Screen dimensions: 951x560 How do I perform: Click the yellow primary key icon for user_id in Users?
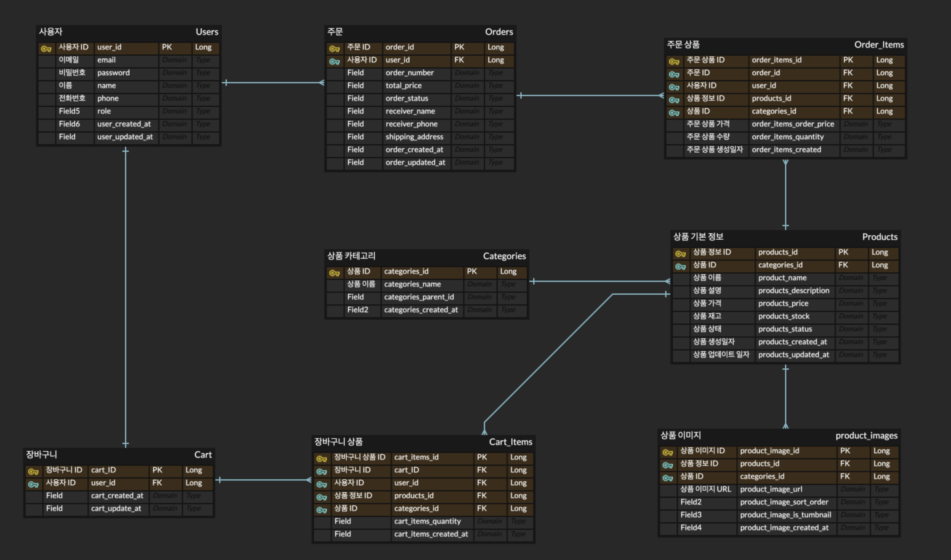(46, 48)
